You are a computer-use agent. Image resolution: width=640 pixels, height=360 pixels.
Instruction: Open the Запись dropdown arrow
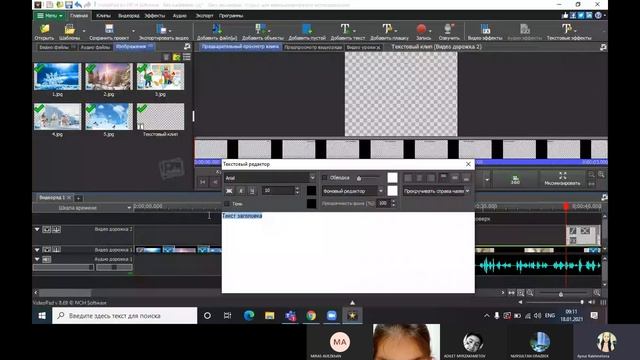[431, 31]
